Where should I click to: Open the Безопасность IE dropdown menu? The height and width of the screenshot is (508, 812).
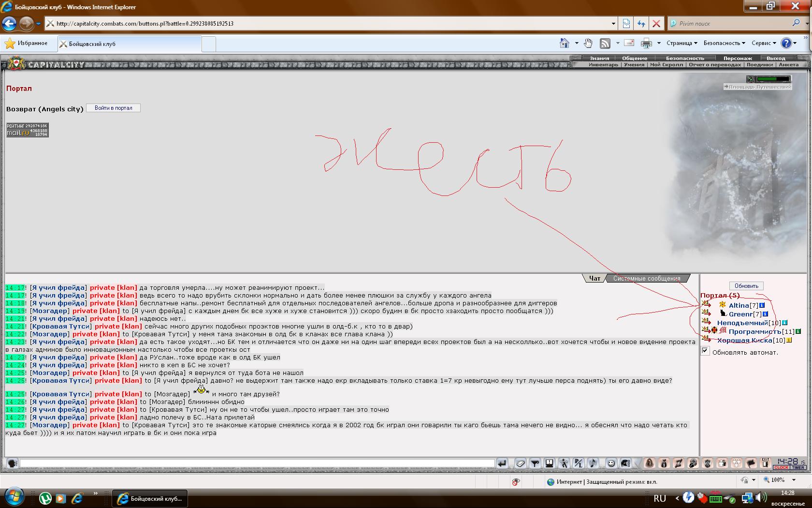pos(725,43)
